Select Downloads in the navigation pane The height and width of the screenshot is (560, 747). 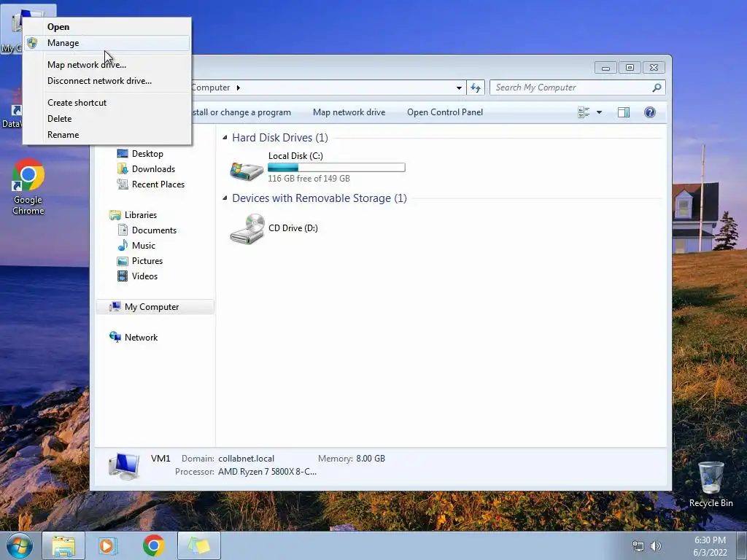(x=153, y=169)
